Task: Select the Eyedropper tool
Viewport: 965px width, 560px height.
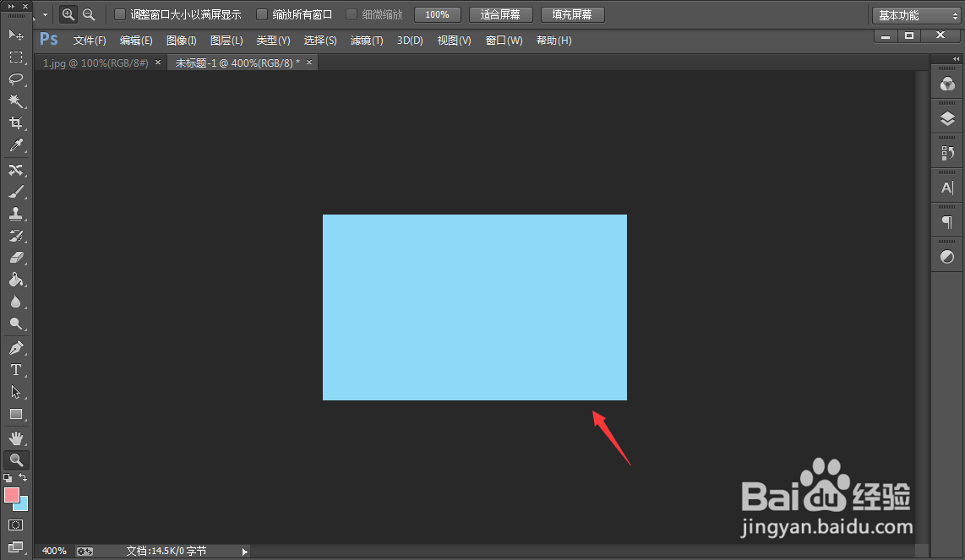Action: point(16,144)
